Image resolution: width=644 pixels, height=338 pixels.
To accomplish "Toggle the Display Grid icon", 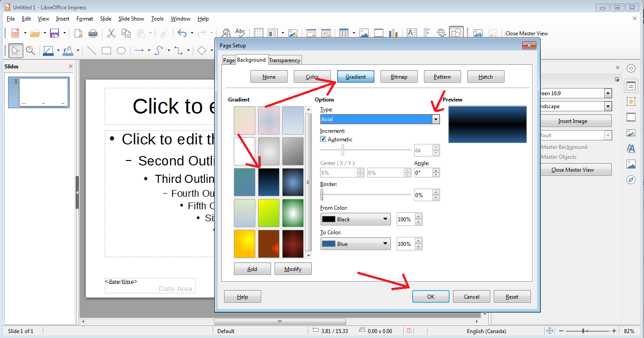I will pyautogui.click(x=259, y=33).
